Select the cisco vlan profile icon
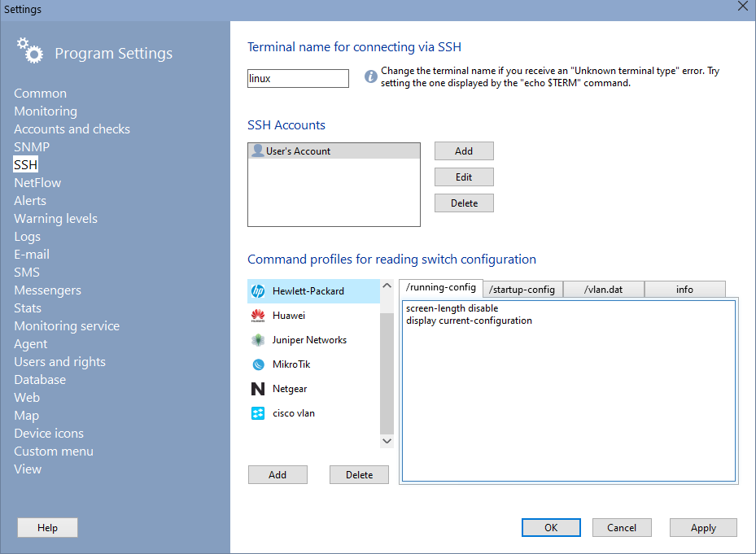The height and width of the screenshot is (554, 756). click(x=257, y=412)
